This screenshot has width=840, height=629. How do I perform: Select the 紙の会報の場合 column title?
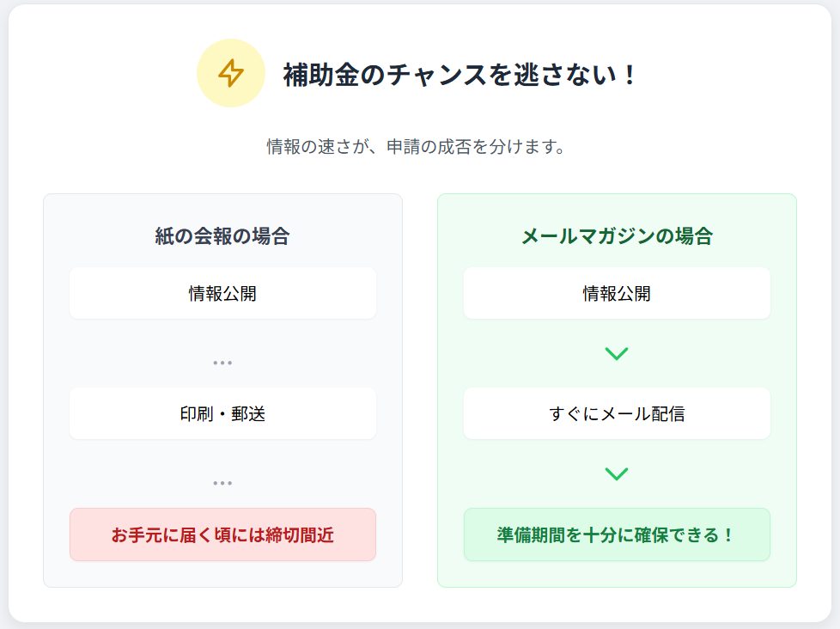coord(222,236)
